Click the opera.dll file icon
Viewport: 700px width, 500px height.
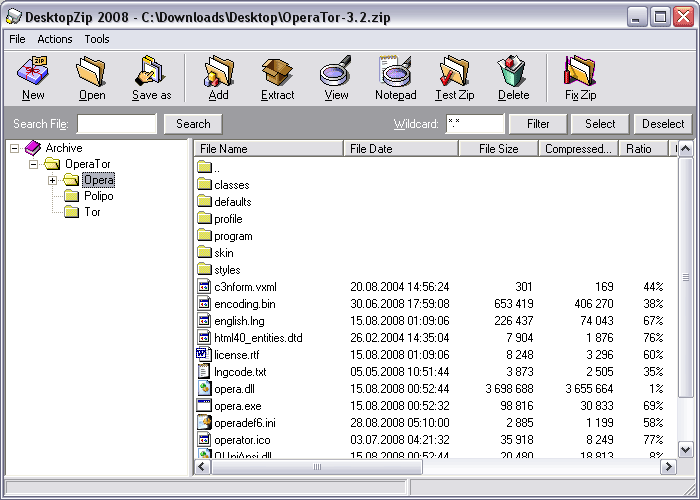click(x=204, y=389)
